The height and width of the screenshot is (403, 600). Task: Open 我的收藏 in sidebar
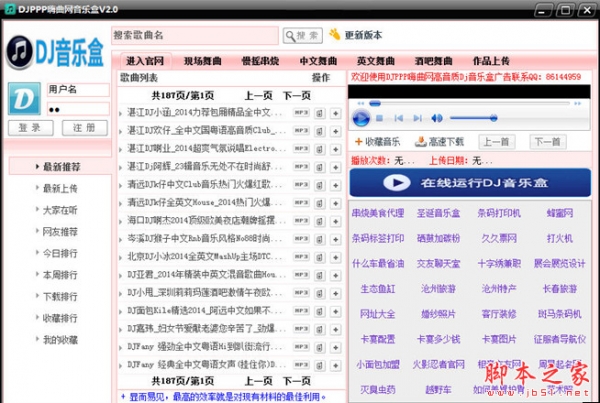click(x=60, y=339)
